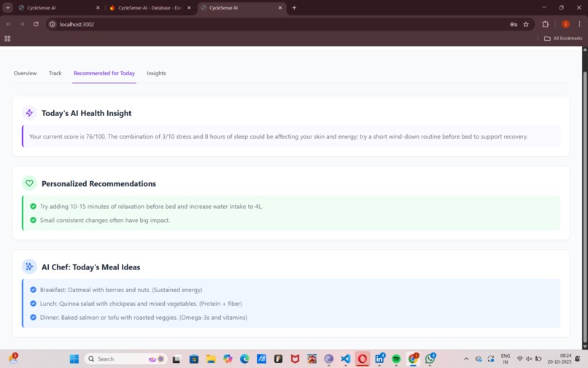
Task: Open the apps grid in bookmarks bar
Action: tap(7, 38)
